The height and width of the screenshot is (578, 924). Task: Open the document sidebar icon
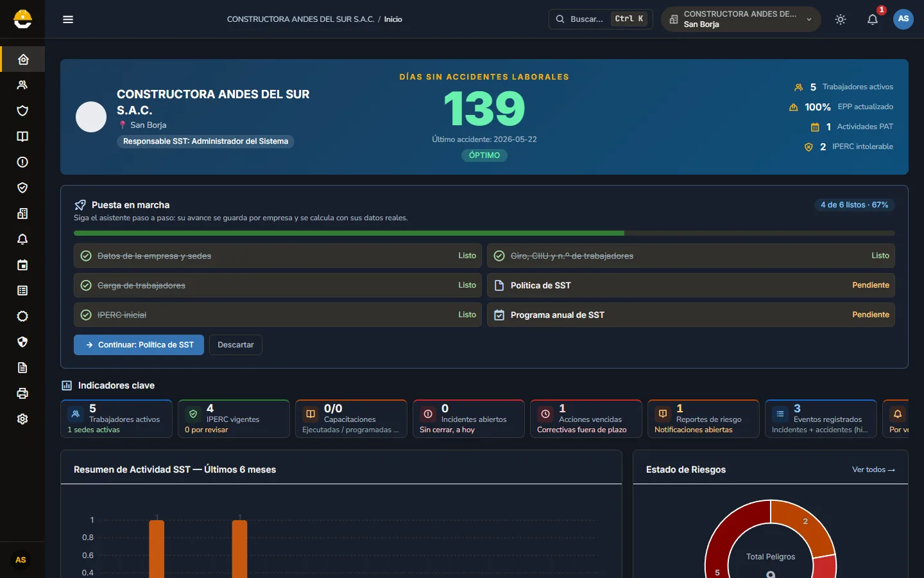(x=22, y=367)
